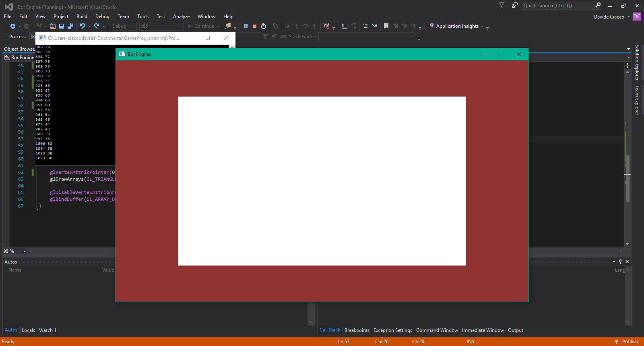Click the Quick Launch search field
Viewport: 644px width, 346px height.
(x=557, y=6)
